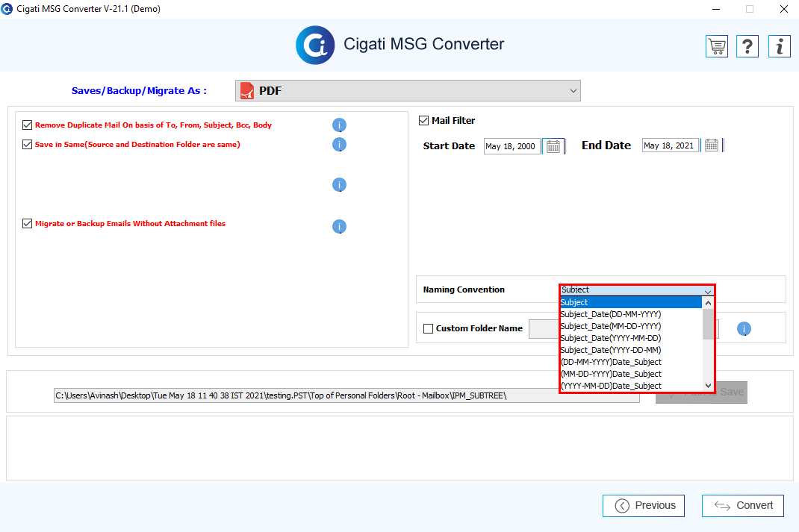Choose Subject_Date(YYYY-MM-DD) naming option

[631, 338]
